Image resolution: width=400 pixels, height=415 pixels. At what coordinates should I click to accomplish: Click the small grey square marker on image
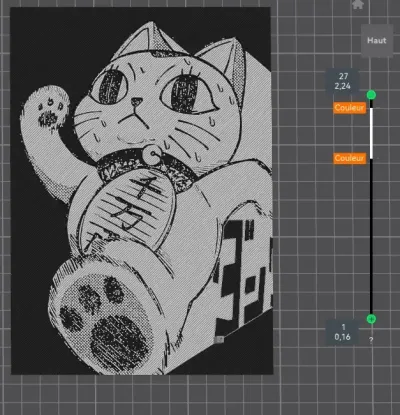coord(219,340)
